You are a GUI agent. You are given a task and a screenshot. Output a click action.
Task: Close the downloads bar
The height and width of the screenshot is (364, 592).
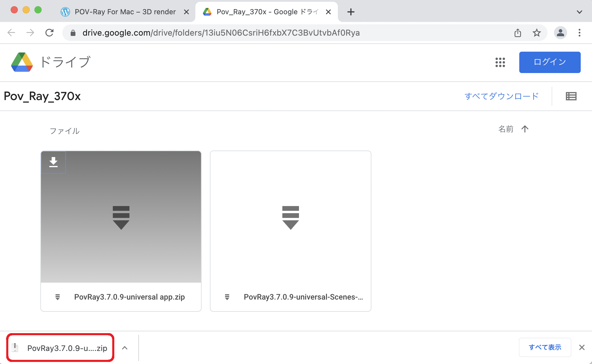click(x=582, y=347)
